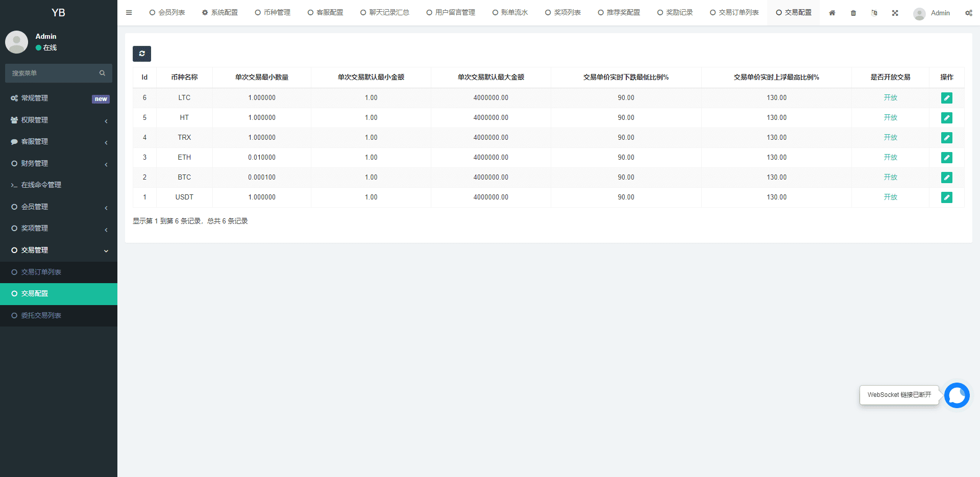The width and height of the screenshot is (980, 477).
Task: Toggle the hamburger sidebar menu icon
Action: tap(129, 13)
